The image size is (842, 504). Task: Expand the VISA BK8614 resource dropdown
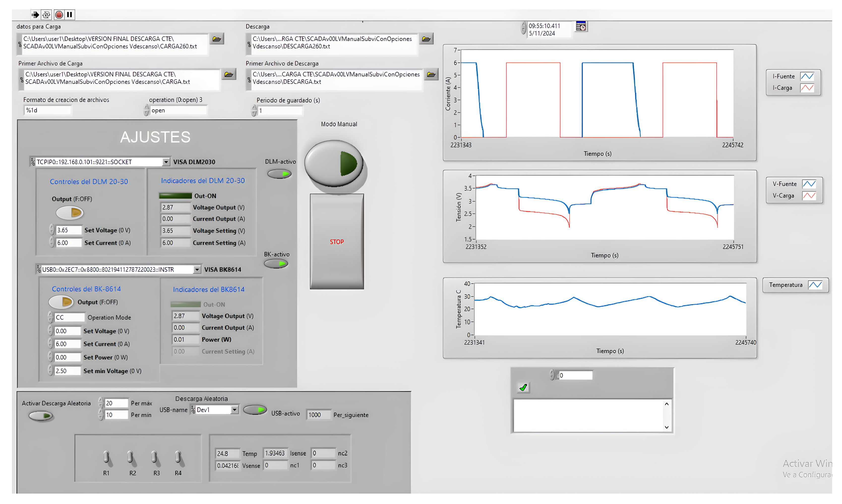tap(197, 270)
